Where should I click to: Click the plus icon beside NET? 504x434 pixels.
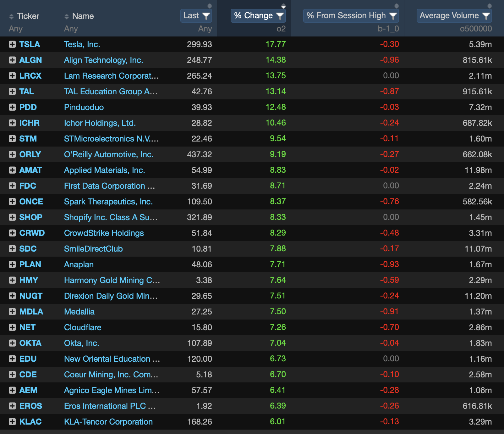[x=12, y=327]
